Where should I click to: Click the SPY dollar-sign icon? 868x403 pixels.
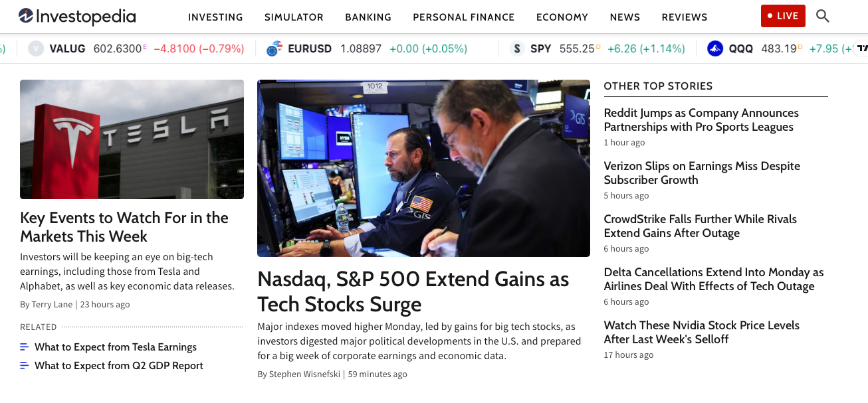point(517,48)
